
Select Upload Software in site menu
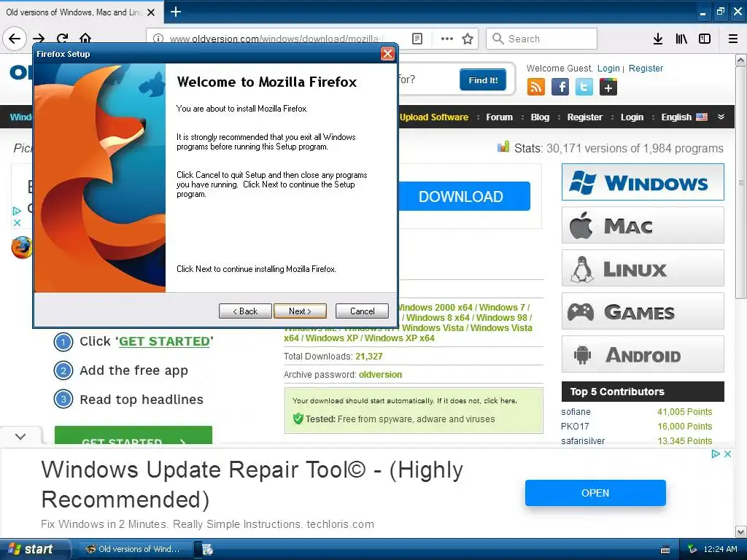tap(434, 117)
